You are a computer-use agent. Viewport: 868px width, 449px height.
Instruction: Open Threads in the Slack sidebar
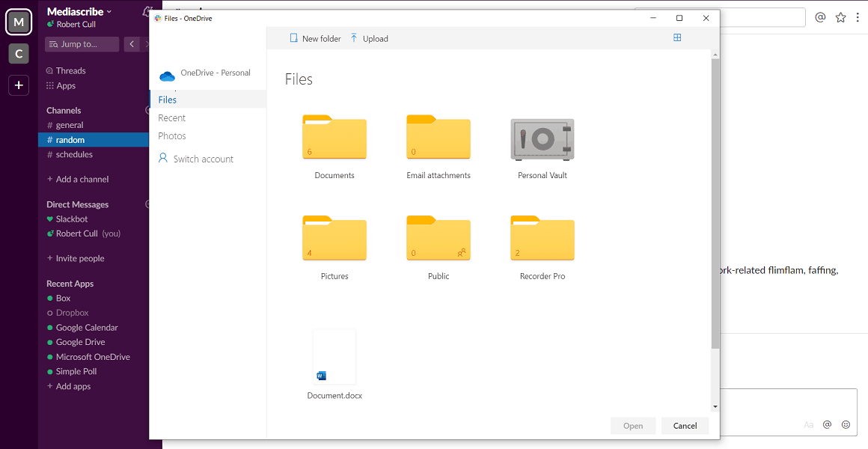[66, 70]
